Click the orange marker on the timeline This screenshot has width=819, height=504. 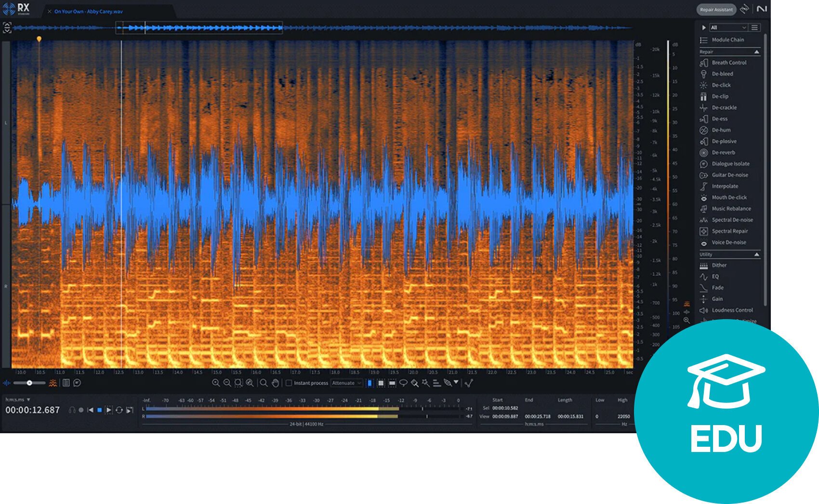[39, 39]
